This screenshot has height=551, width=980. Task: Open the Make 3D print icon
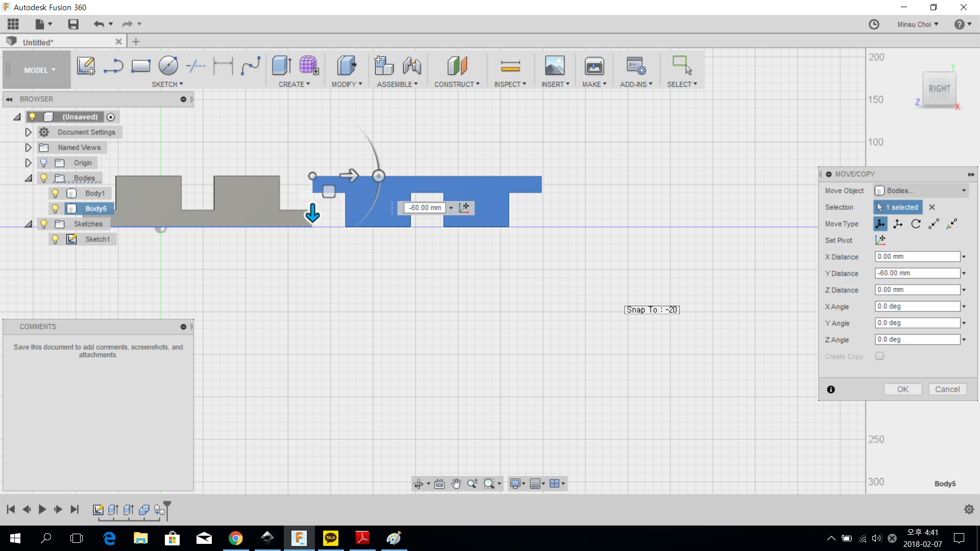(x=594, y=66)
